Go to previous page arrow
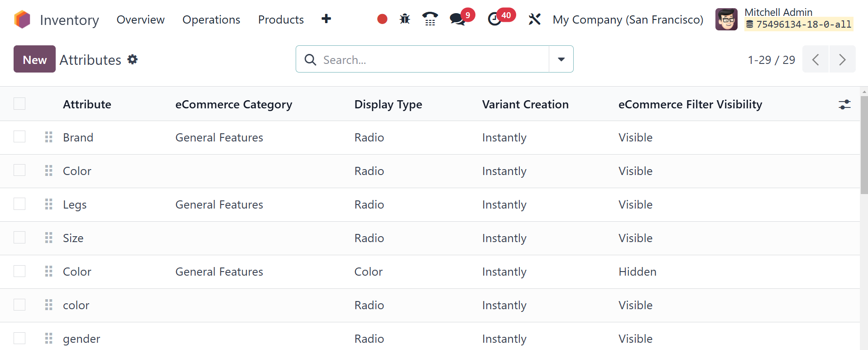868x350 pixels. coord(815,59)
